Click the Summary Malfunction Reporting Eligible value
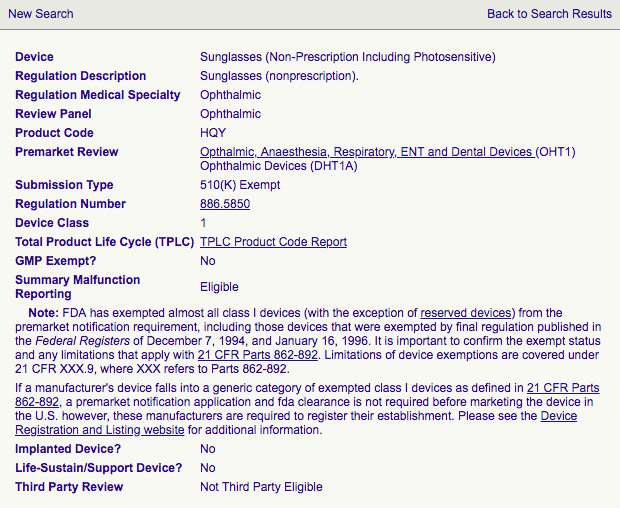 [219, 287]
